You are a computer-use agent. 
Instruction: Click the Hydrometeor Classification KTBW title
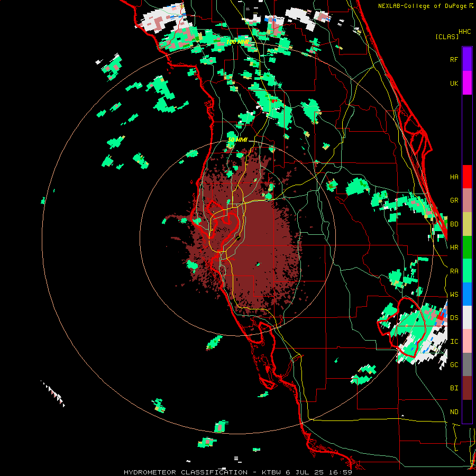tap(237, 472)
